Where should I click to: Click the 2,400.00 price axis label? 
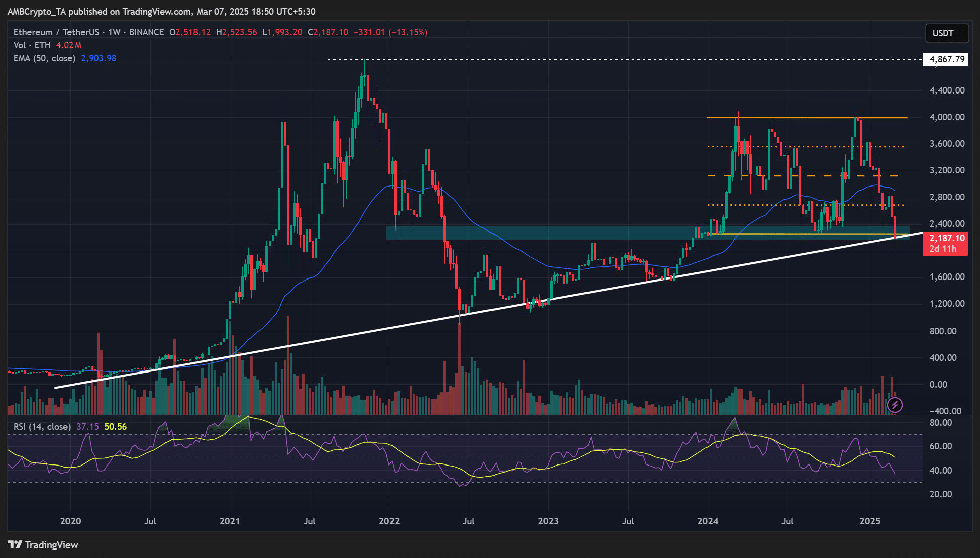point(947,224)
